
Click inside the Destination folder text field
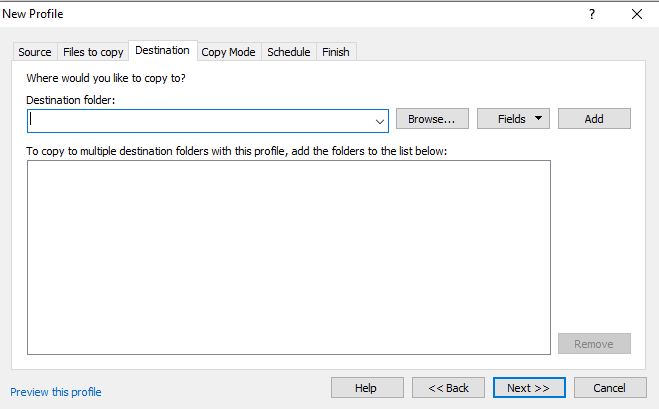point(200,120)
